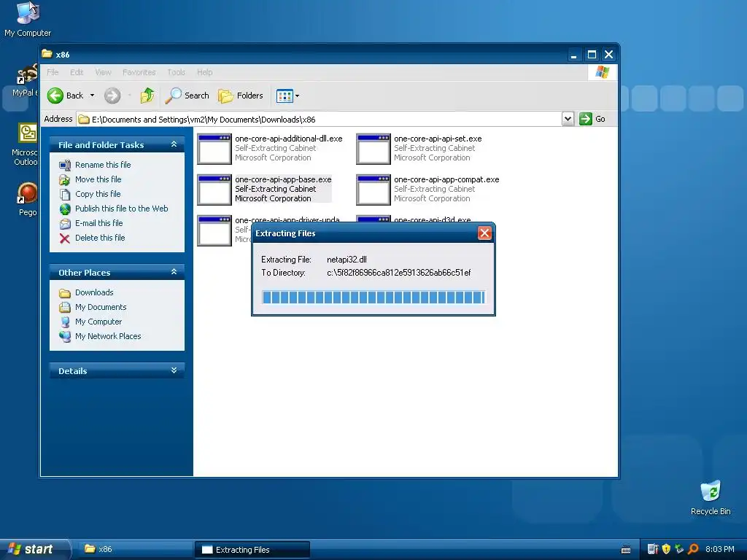Click the taskbar clock showing 8:03 PM
747x560 pixels.
[719, 550]
